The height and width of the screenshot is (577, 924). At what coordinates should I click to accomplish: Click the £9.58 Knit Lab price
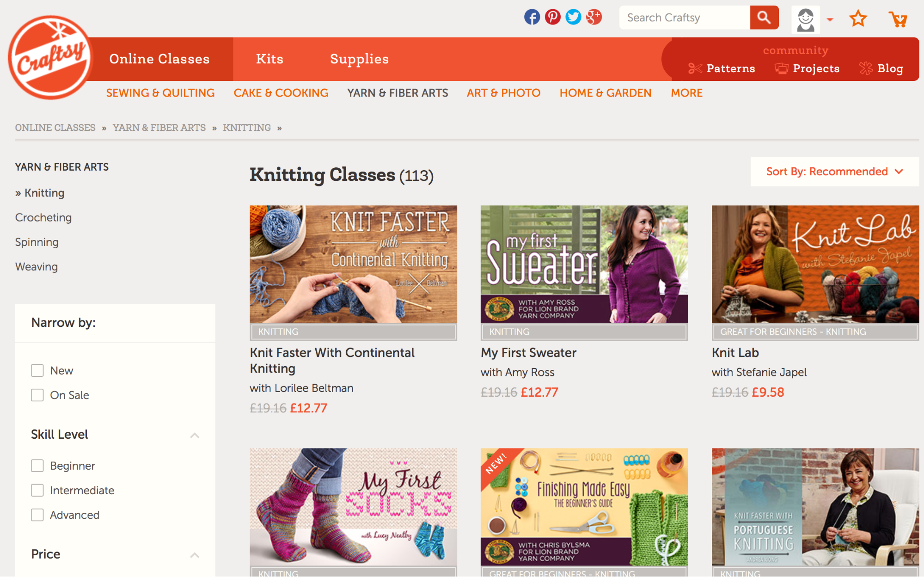click(768, 392)
